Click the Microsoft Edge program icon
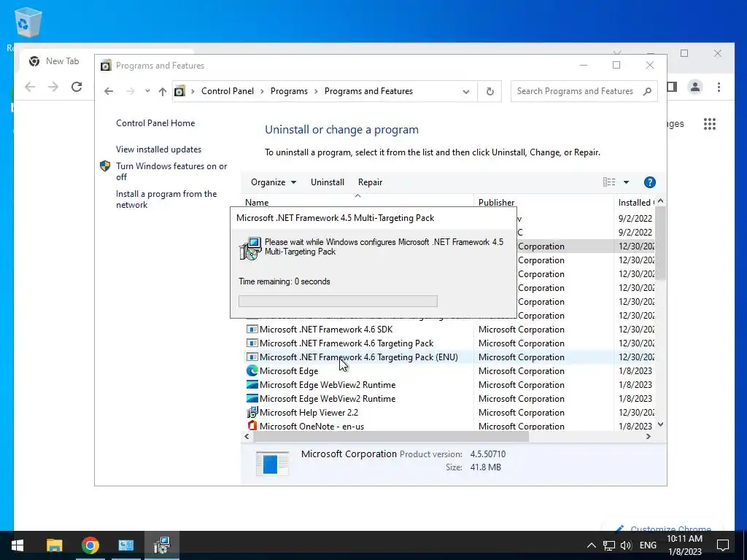 click(x=252, y=370)
